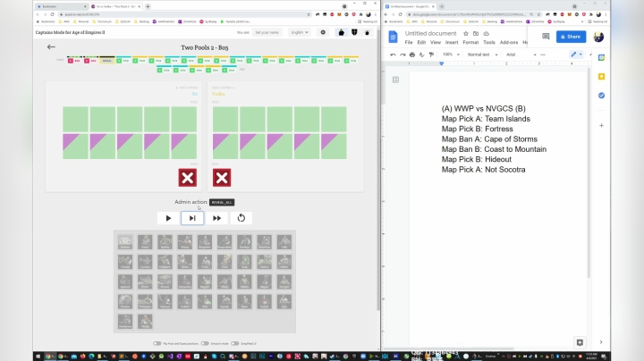Click Undo in Docs toolbar
The image size is (644, 361).
393,55
